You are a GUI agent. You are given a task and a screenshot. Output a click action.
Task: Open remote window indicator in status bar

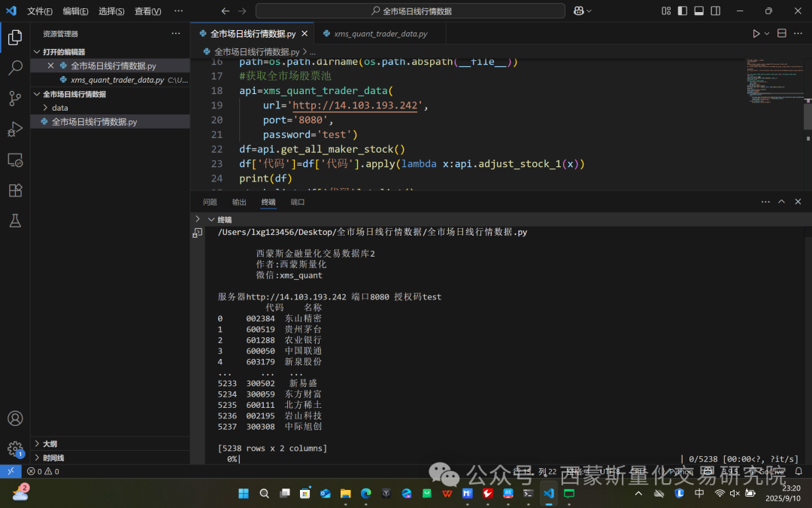point(11,471)
